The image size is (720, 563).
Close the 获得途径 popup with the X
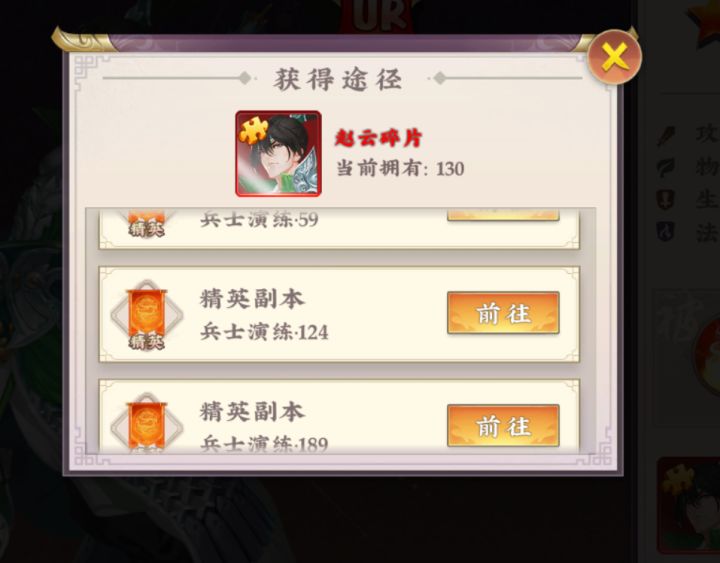tap(614, 57)
